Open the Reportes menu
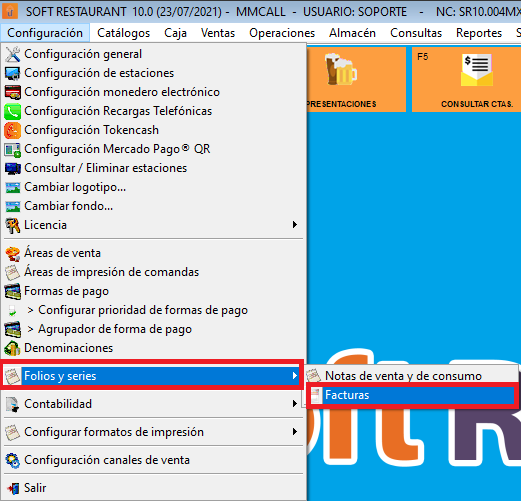 [x=479, y=33]
